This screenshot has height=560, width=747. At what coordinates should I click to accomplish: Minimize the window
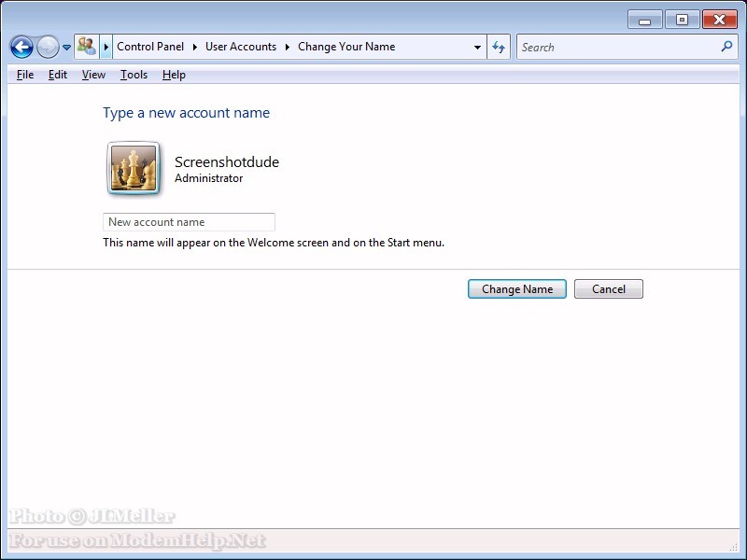click(x=645, y=20)
